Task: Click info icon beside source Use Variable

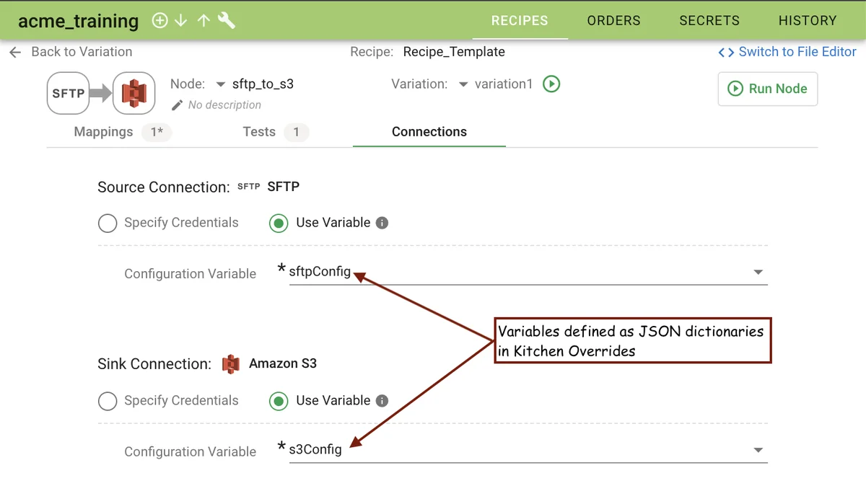Action: (x=382, y=223)
